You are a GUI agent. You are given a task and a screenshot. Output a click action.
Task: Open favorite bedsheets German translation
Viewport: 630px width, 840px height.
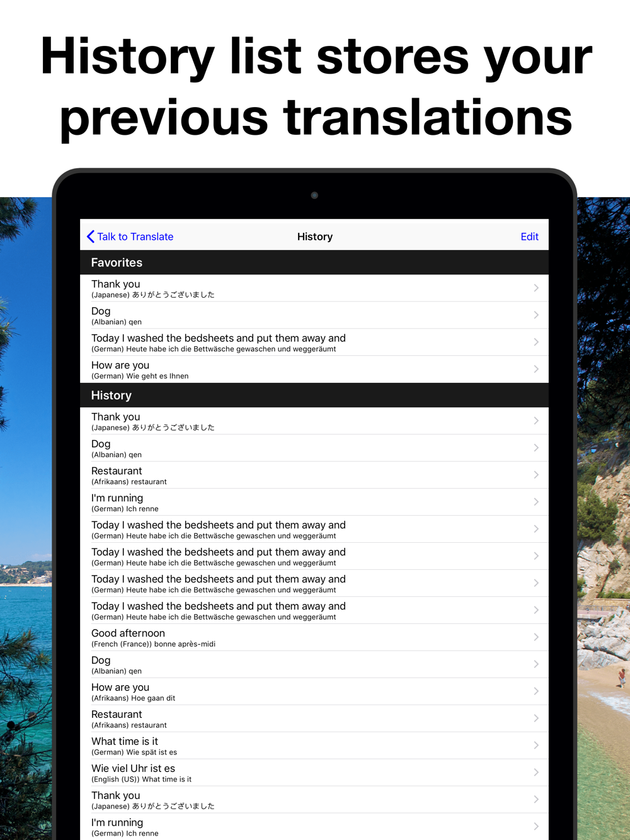[314, 343]
